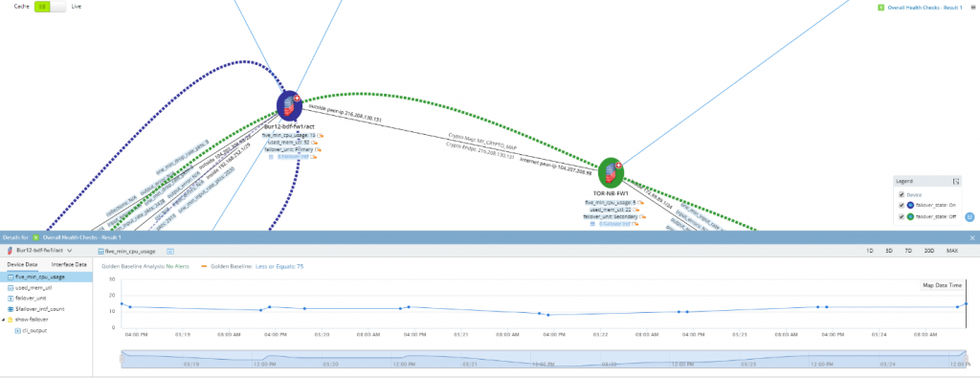Uncheck the Device checkbox in Legend
This screenshot has height=378, width=980.
coord(901,194)
